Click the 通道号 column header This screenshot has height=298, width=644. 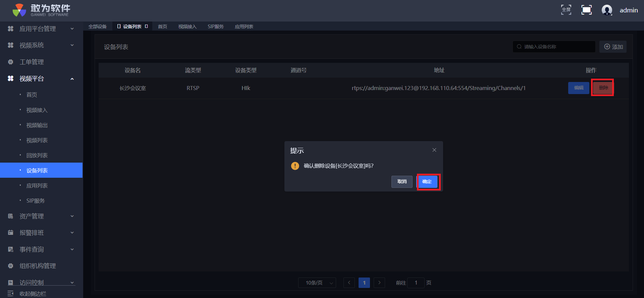point(299,70)
